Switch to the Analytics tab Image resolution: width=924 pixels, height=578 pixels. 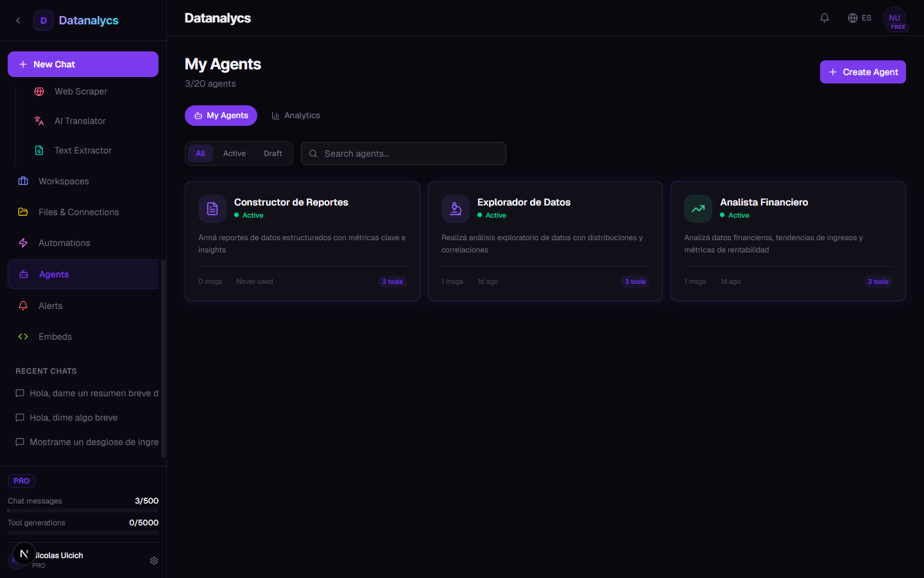296,116
